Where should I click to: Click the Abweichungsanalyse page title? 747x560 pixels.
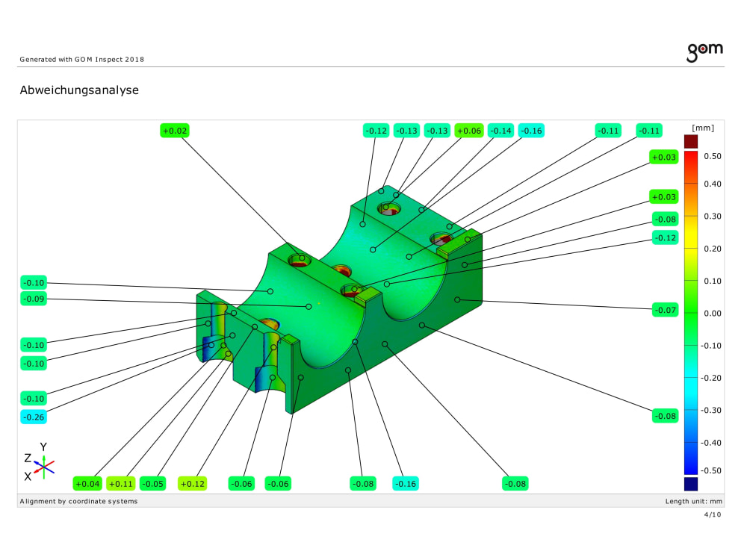point(80,90)
